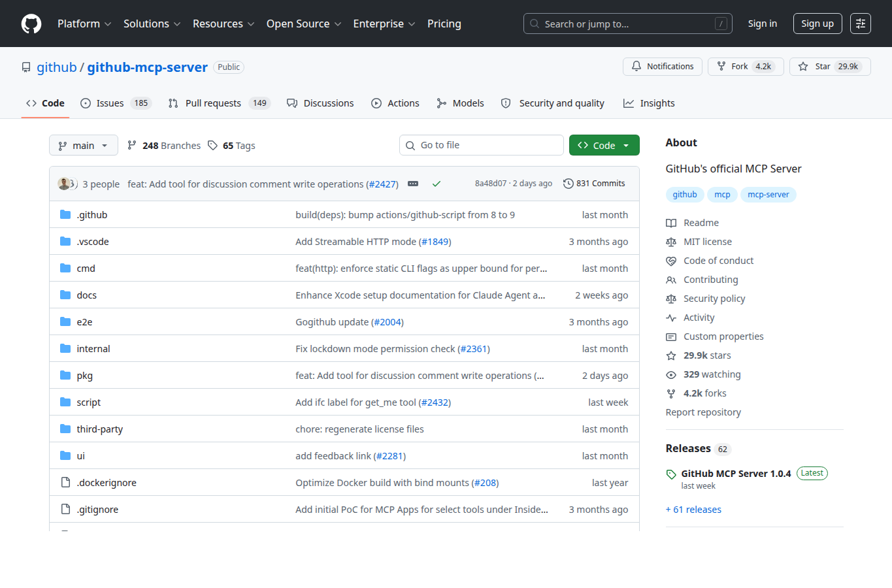The height and width of the screenshot is (588, 892).
Task: Open commit link #2427
Action: pos(382,184)
